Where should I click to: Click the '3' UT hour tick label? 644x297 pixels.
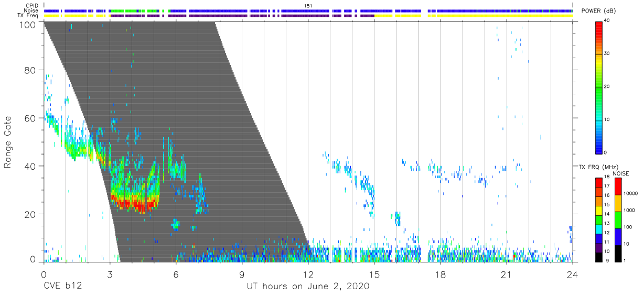coord(110,274)
